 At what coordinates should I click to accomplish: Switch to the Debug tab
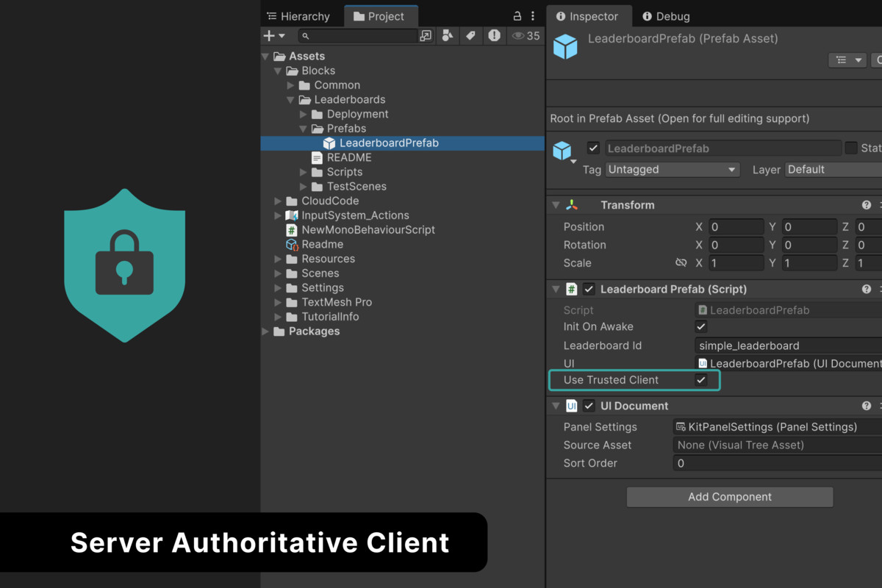point(665,16)
